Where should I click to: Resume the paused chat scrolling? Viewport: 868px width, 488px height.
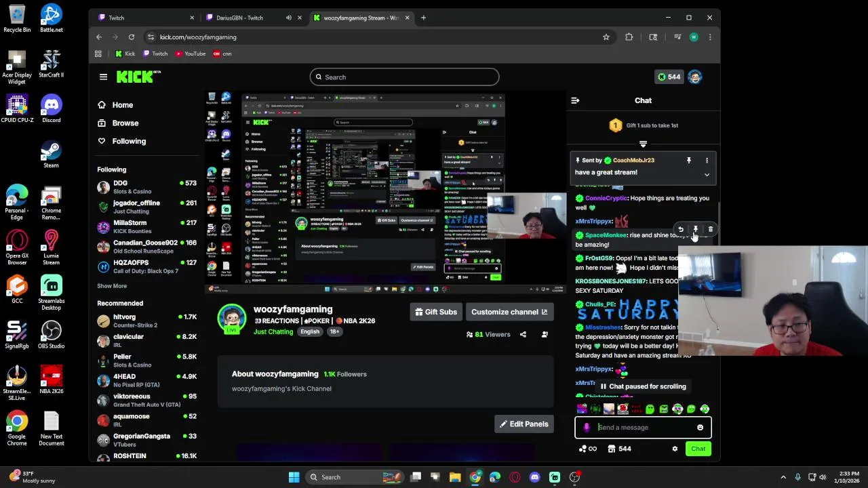[643, 386]
